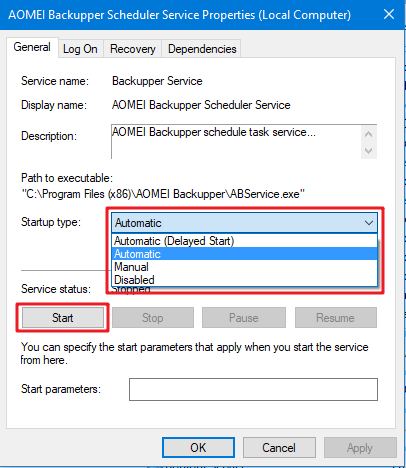Open the Dependencies tab
Image resolution: width=406 pixels, height=468 pixels.
coord(202,49)
